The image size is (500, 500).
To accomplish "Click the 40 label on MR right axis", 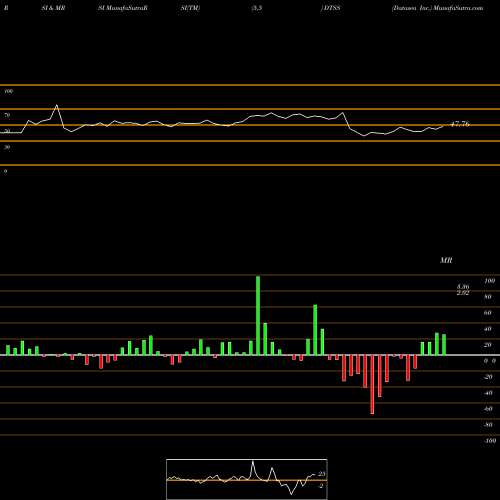I will (488, 329).
